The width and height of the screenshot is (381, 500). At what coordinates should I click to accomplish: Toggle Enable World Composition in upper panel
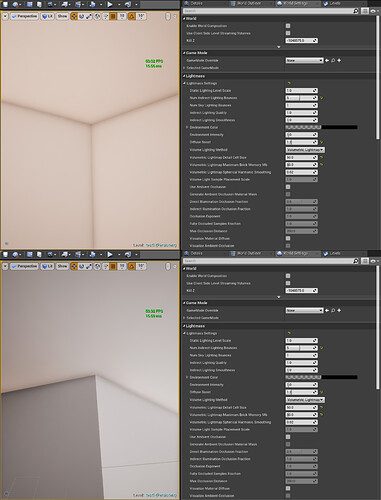[x=288, y=26]
